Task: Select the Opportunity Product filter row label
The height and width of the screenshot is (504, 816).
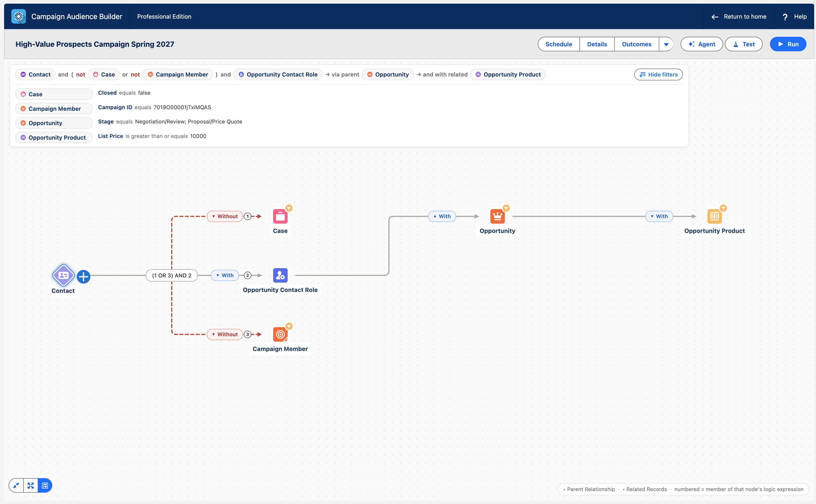Action: click(x=54, y=137)
